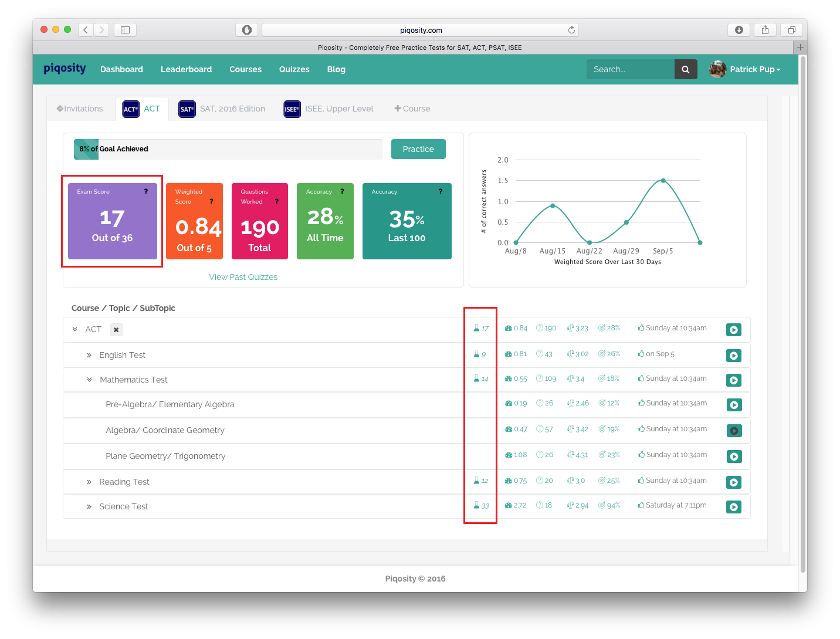Click the search magnifier button
The image size is (840, 639).
(x=685, y=69)
